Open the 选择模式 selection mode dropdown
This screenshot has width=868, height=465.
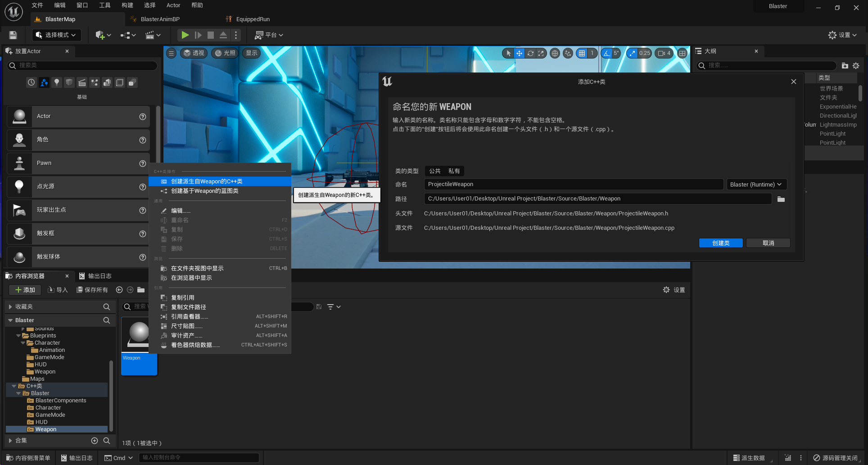pyautogui.click(x=56, y=35)
